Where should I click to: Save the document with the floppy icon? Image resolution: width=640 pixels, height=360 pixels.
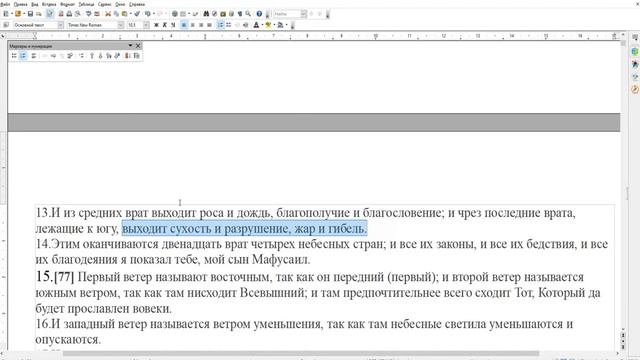click(x=30, y=14)
